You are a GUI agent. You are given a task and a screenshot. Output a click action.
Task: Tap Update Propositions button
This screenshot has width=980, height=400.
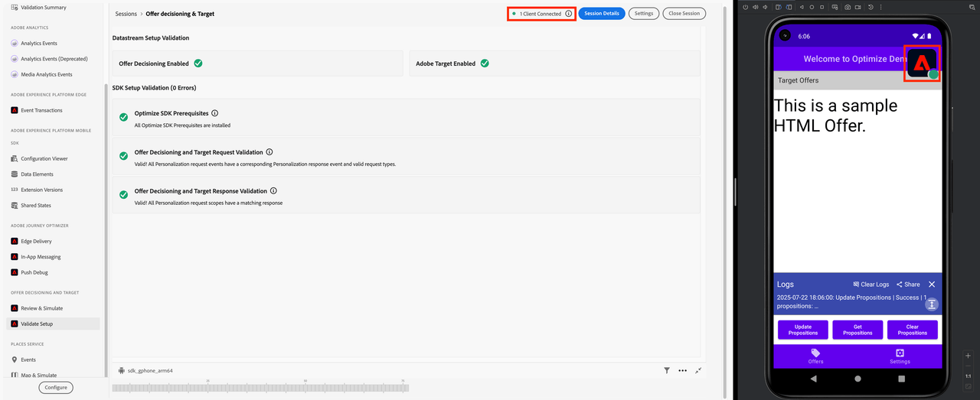(802, 330)
